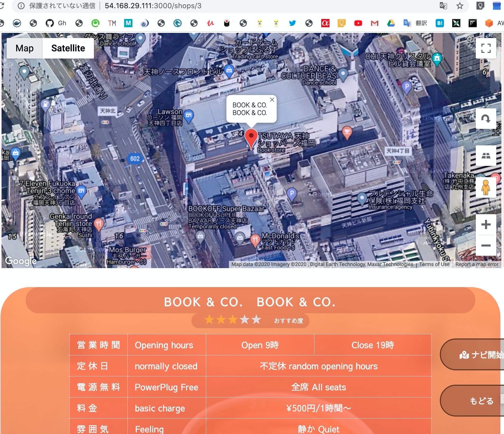Click the Street View pegman icon
The height and width of the screenshot is (434, 504).
coord(486,187)
